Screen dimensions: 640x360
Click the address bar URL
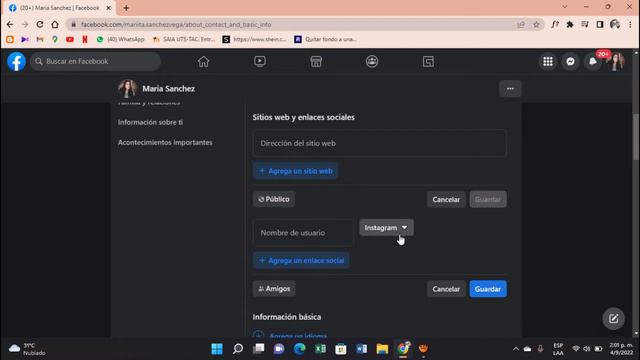tap(176, 24)
